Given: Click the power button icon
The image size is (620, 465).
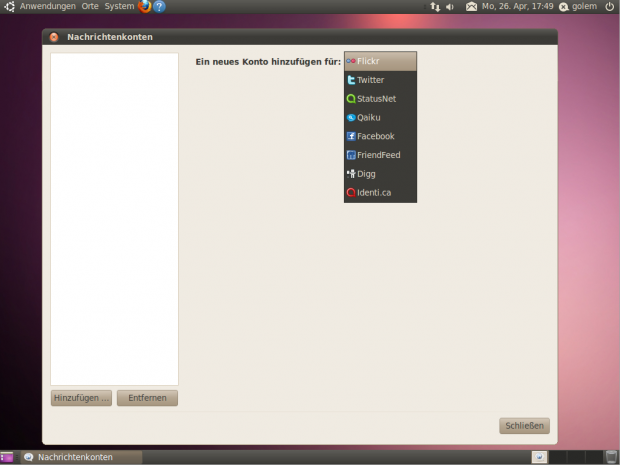Looking at the screenshot, I should (x=609, y=6).
